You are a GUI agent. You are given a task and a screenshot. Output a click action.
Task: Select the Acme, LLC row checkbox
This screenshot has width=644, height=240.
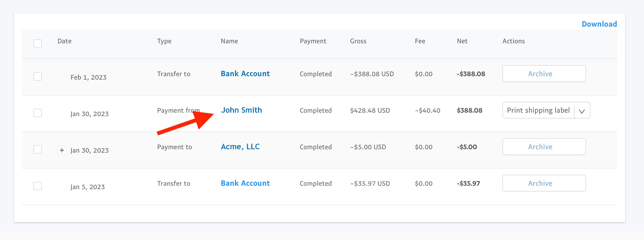[x=37, y=149]
